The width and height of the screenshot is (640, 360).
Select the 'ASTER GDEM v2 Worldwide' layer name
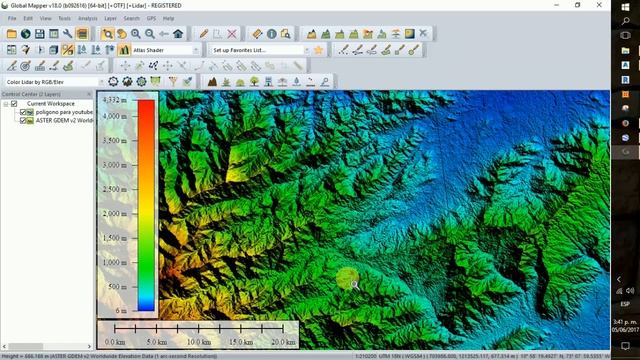64,120
